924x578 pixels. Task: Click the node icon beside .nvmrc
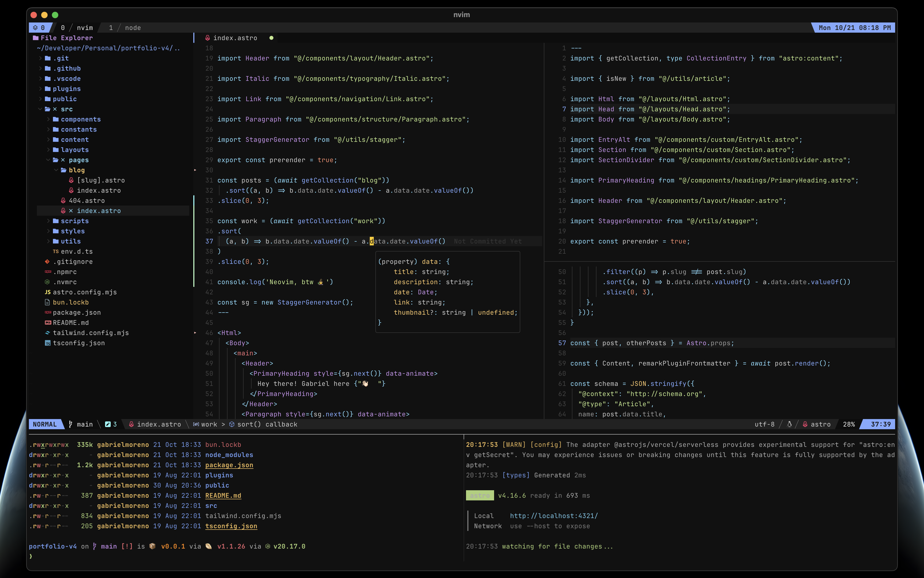point(47,282)
